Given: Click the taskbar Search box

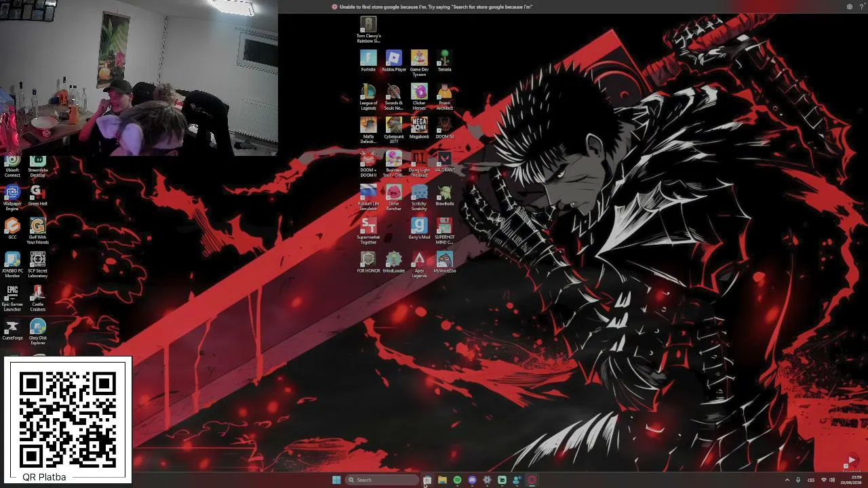Looking at the screenshot, I should [x=382, y=480].
